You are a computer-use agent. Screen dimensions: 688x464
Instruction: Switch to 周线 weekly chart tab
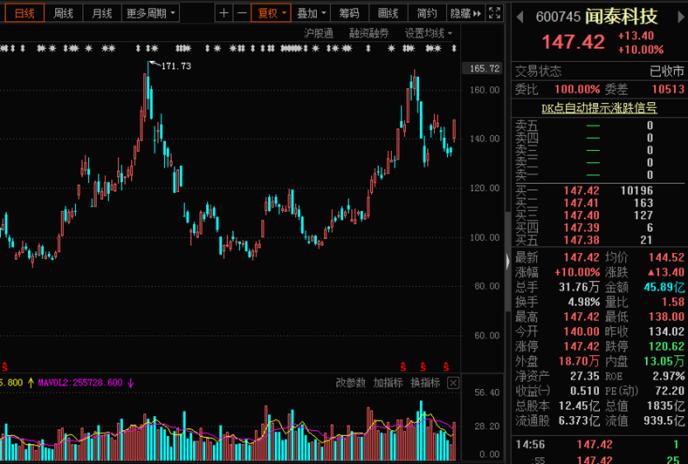(63, 13)
